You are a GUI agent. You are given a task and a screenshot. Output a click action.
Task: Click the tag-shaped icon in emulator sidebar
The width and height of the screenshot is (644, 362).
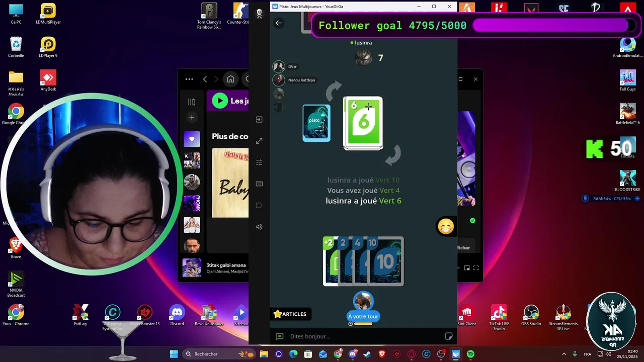(259, 205)
